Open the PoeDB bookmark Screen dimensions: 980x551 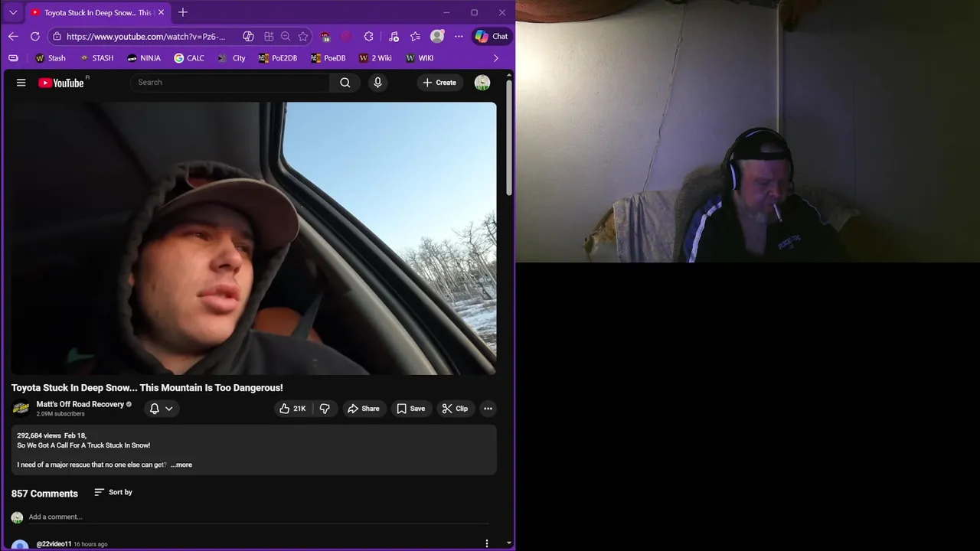click(328, 58)
